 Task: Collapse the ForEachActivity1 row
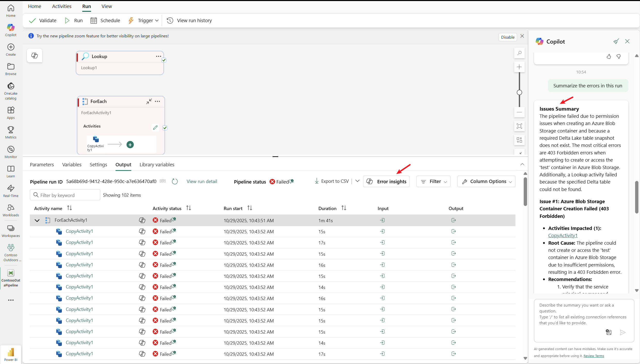37,220
